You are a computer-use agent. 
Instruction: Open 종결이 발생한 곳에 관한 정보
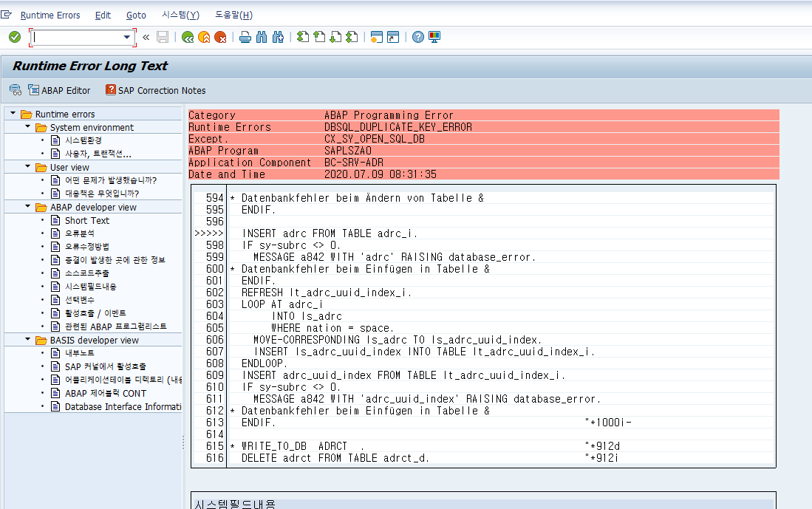(115, 260)
